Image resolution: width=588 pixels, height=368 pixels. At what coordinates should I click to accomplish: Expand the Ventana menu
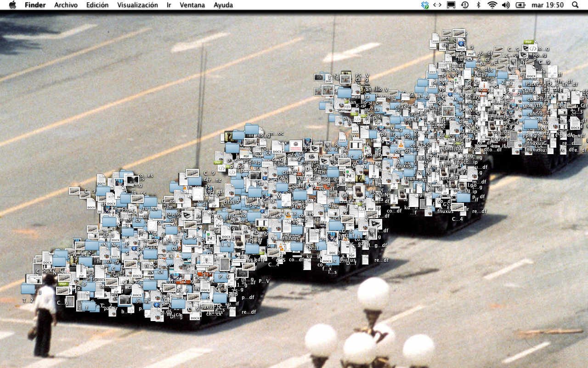click(x=192, y=5)
